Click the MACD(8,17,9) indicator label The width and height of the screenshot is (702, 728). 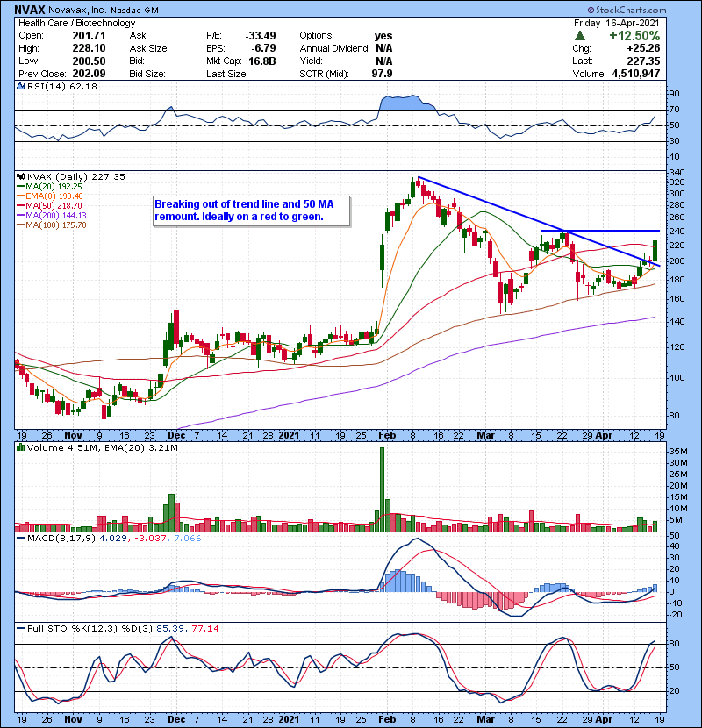click(x=61, y=539)
